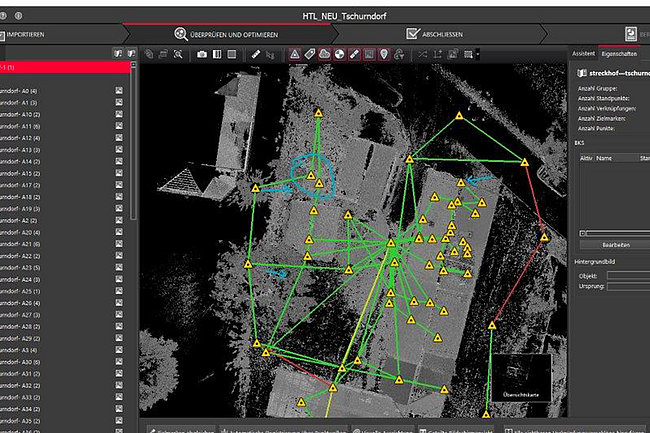Select the measure ruler tool icon
Viewport: 650px width, 433px height.
(256, 53)
